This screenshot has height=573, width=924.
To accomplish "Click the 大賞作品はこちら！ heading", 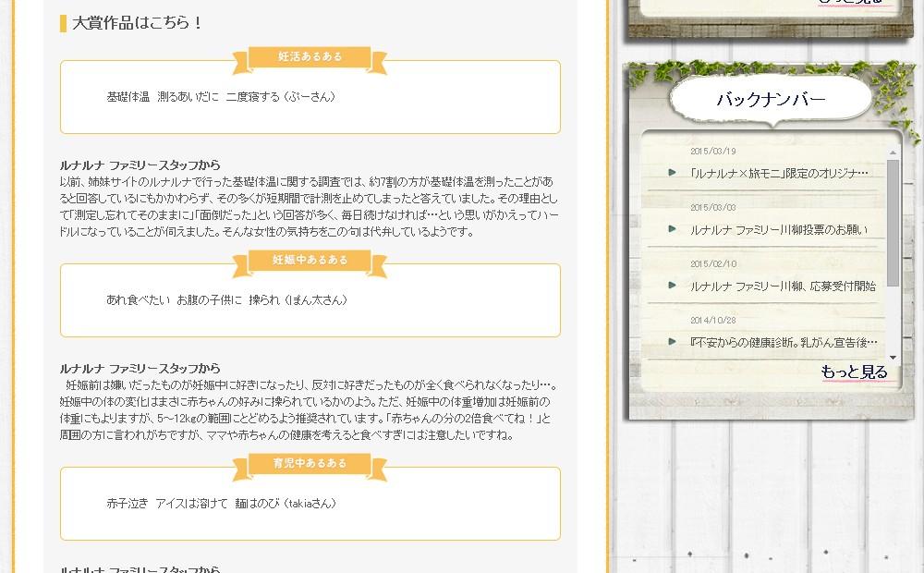I will (138, 23).
